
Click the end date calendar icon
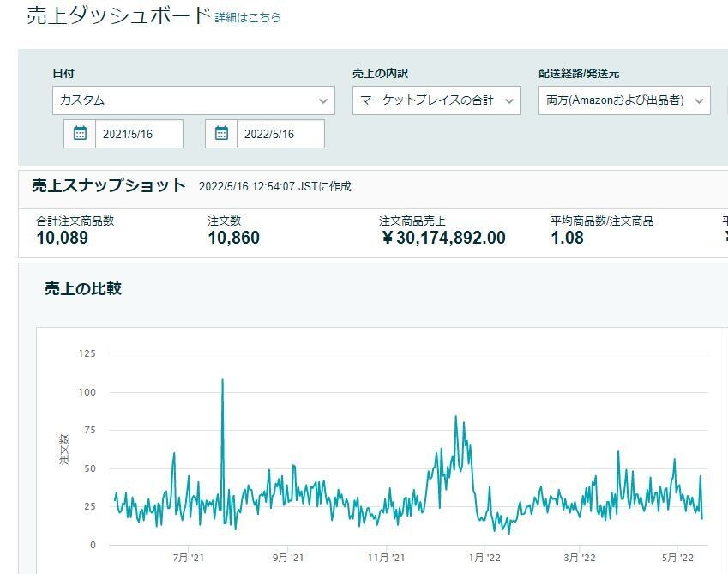(x=221, y=134)
